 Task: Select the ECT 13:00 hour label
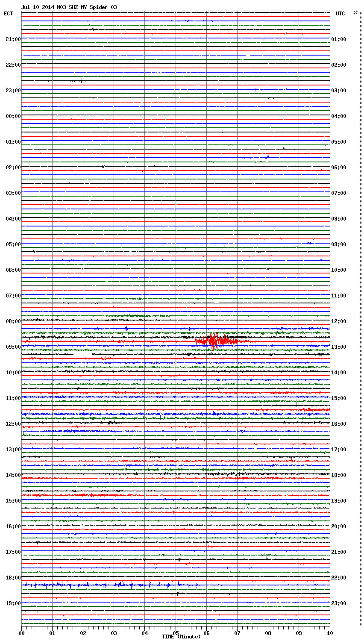pyautogui.click(x=13, y=450)
